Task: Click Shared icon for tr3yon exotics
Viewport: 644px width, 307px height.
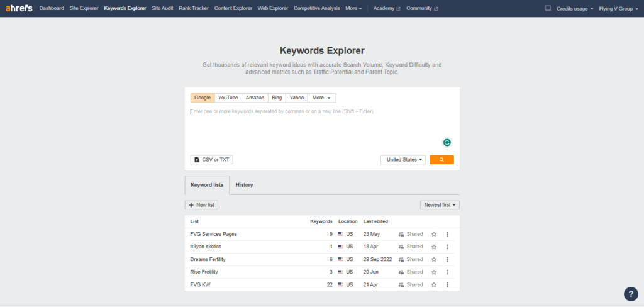Action: [x=401, y=247]
